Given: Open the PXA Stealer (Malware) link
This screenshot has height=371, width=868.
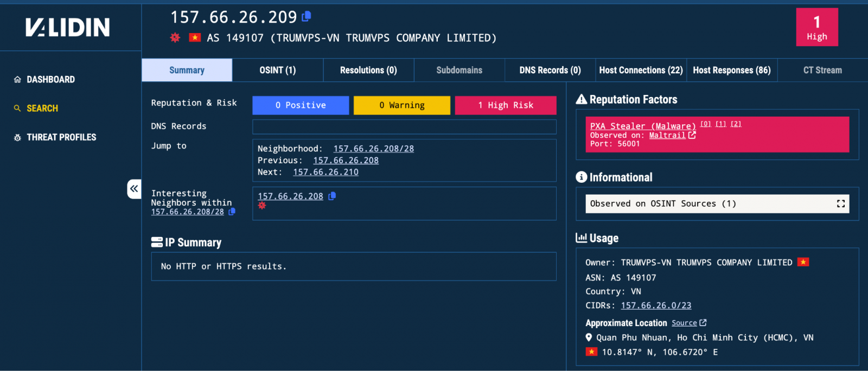Looking at the screenshot, I should click(642, 126).
